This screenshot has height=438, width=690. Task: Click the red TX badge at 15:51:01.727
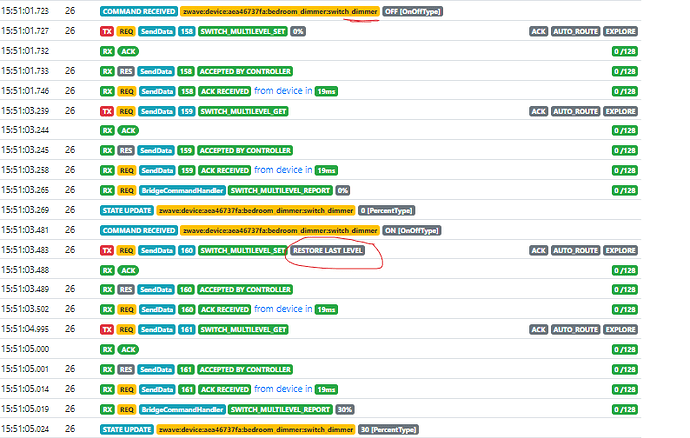107,31
